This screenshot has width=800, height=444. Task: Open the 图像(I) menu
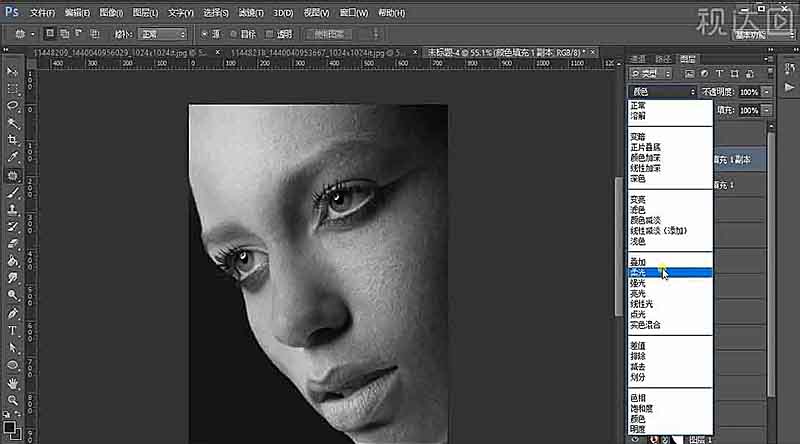tap(110, 13)
